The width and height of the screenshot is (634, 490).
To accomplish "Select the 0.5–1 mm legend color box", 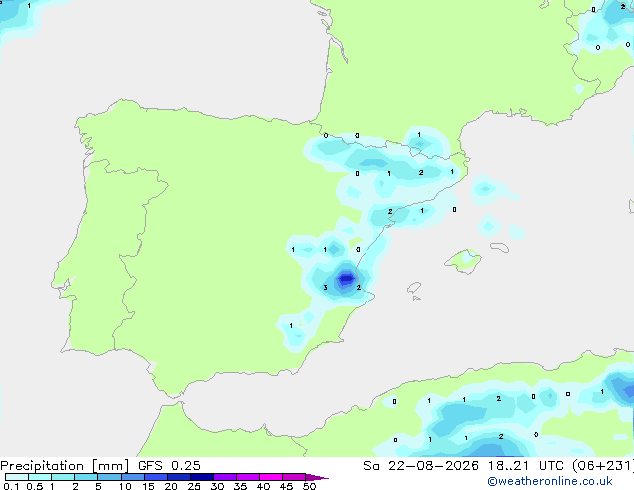I will point(40,477).
